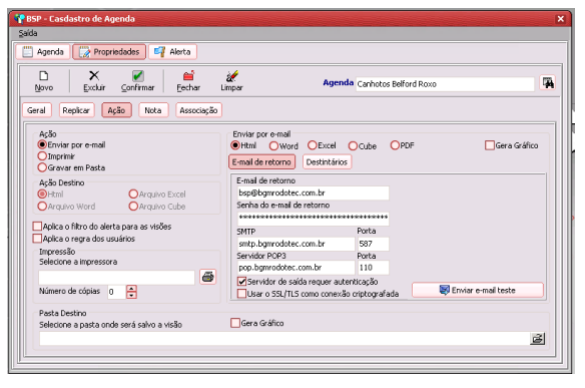Click the SMTP Porta 587 field
Screen dimensions: 585x388
[373, 244]
